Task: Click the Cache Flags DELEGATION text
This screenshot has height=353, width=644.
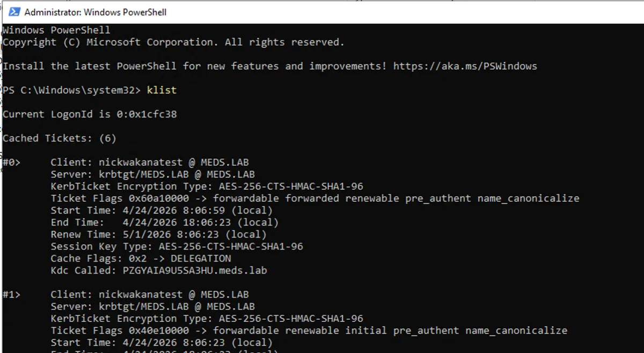Action: pos(201,258)
